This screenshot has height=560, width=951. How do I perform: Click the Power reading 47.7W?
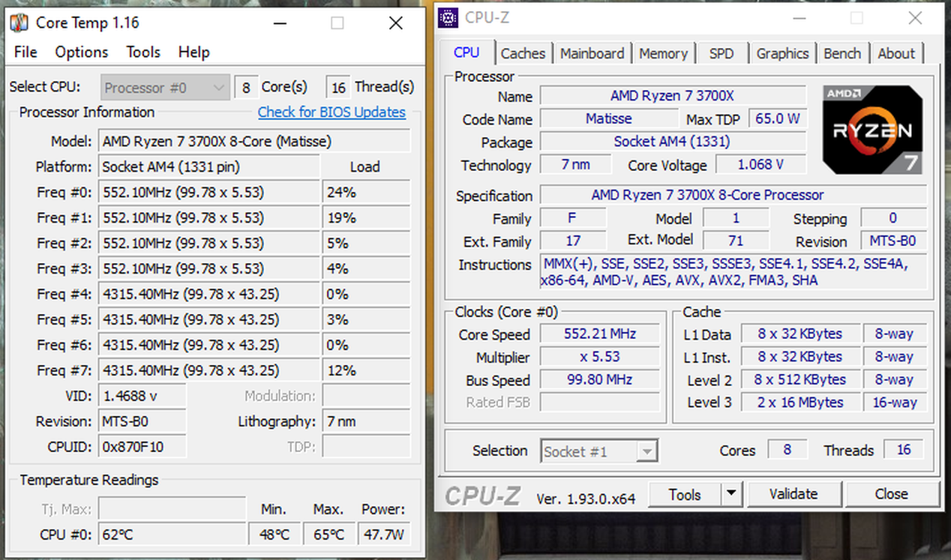[382, 535]
